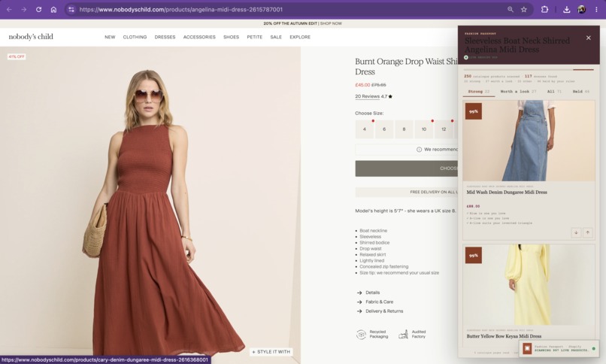Click the info icon beside We recommend
Image resolution: width=606 pixels, height=364 pixels.
click(419, 150)
